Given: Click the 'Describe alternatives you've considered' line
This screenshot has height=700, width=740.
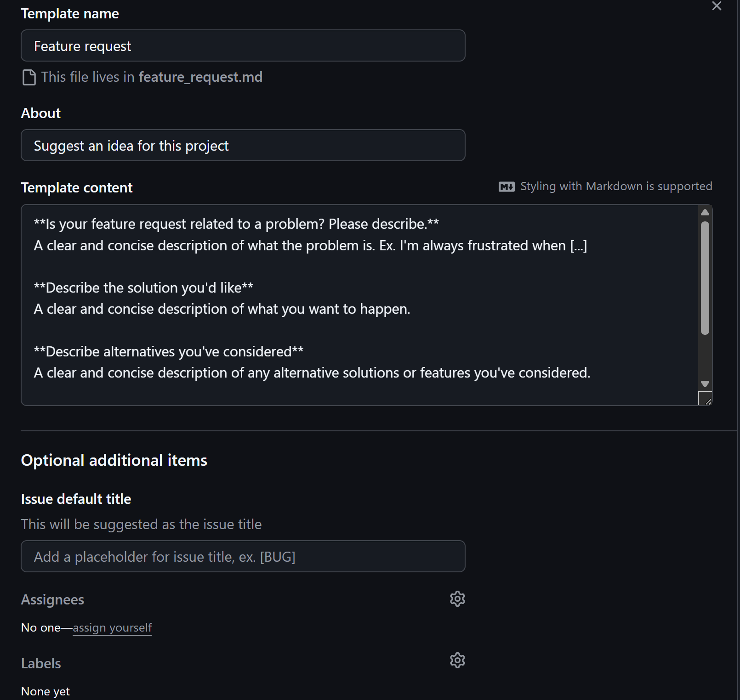Looking at the screenshot, I should tap(169, 352).
